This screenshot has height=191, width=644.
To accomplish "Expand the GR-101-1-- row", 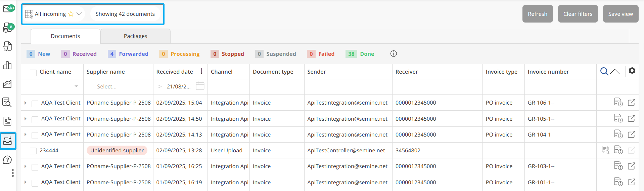I will (26, 182).
